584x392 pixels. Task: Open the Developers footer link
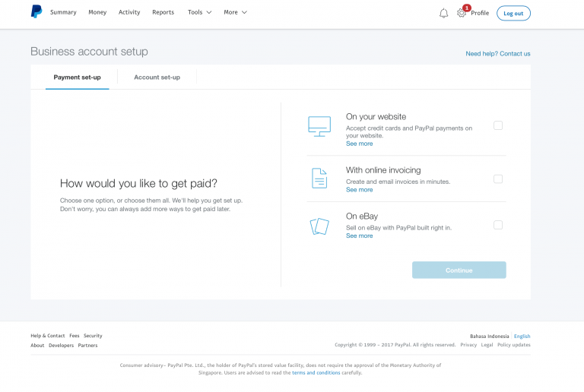click(x=61, y=345)
